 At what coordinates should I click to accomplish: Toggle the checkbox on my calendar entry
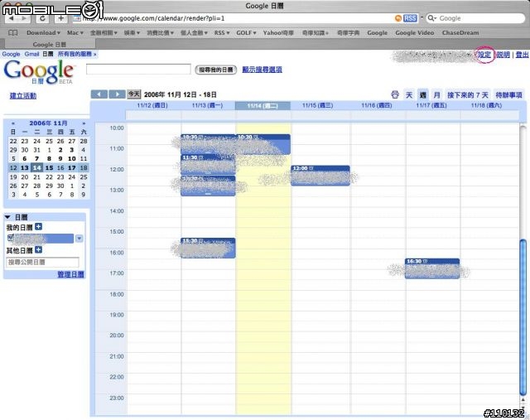click(x=10, y=238)
